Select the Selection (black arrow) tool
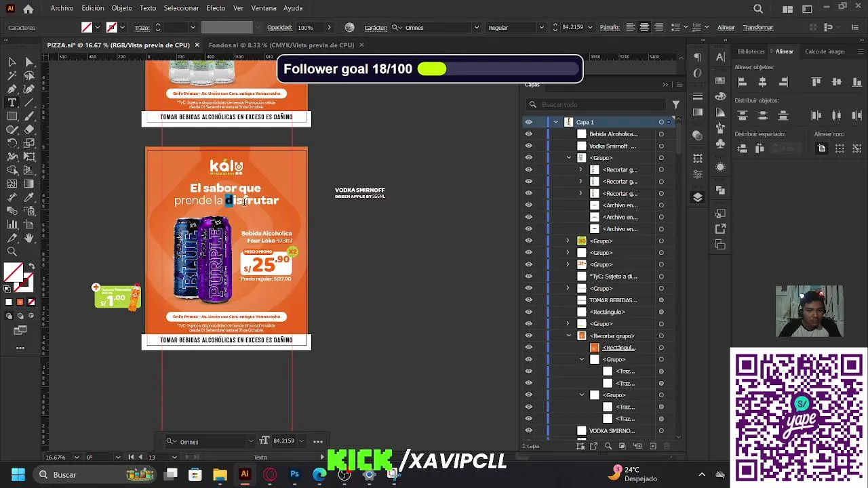Image resolution: width=868 pixels, height=488 pixels. coord(12,62)
